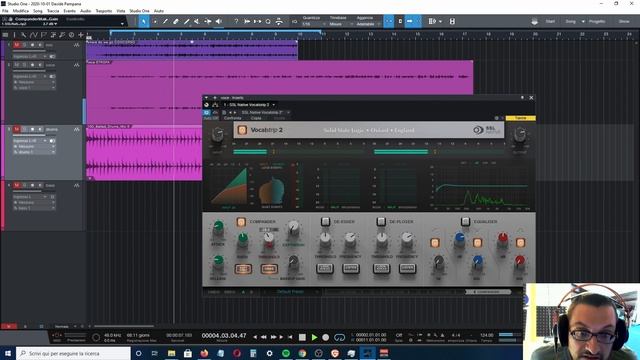The width and height of the screenshot is (640, 360).
Task: Click the yellow Tastiera button in plugin window
Action: 520,118
